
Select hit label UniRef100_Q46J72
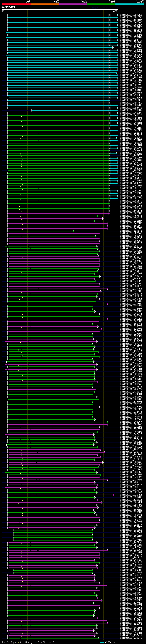131,256
